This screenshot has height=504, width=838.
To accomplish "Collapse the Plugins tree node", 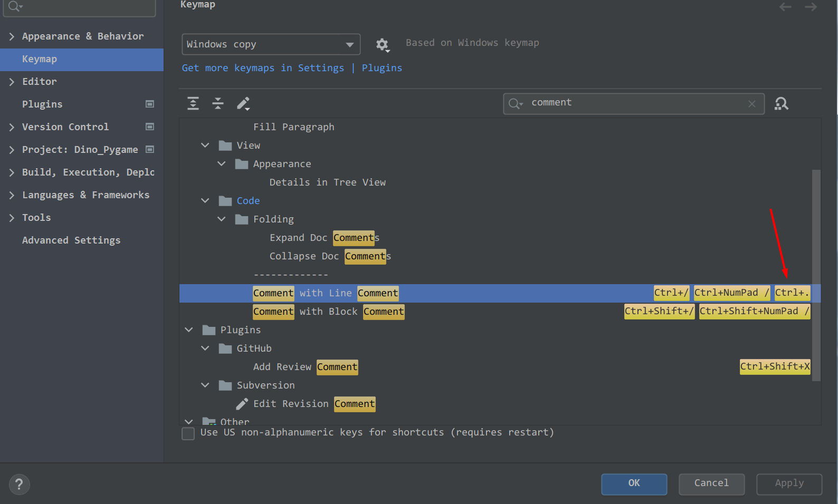I will click(189, 329).
